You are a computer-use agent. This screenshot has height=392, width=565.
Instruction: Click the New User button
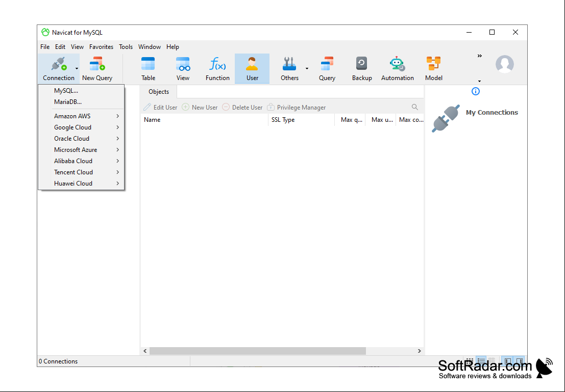tap(200, 107)
